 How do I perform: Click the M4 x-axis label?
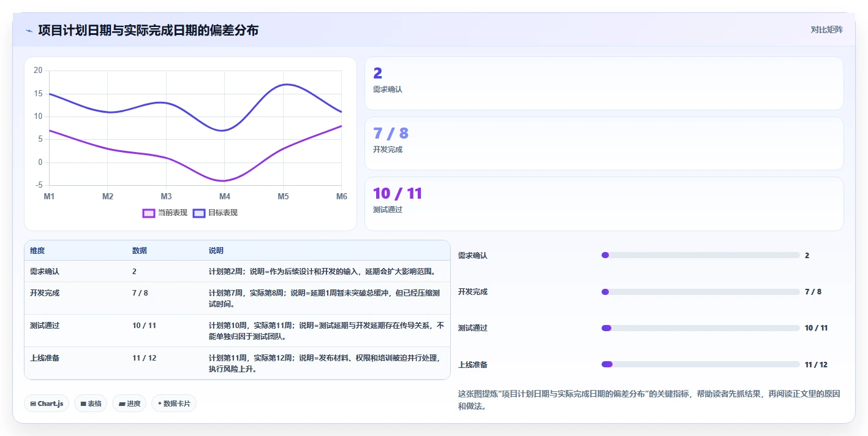click(x=225, y=196)
